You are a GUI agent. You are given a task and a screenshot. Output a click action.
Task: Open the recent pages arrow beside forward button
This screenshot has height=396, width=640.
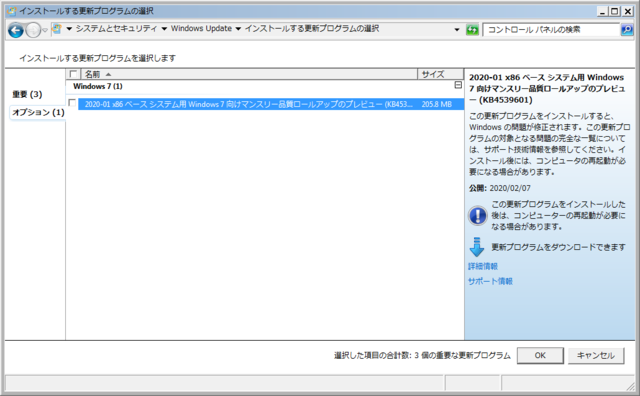click(45, 30)
